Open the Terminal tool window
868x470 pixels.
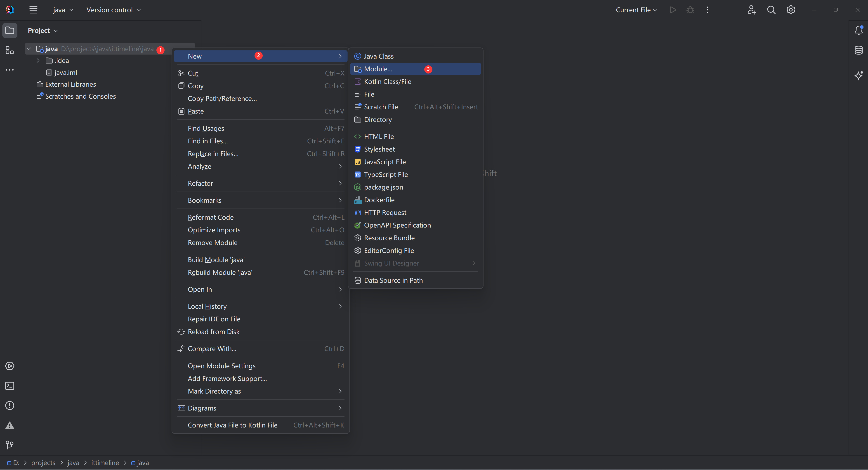[x=10, y=386]
